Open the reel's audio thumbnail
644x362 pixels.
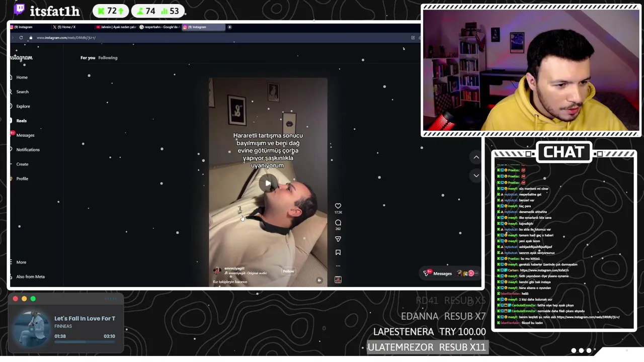click(338, 280)
